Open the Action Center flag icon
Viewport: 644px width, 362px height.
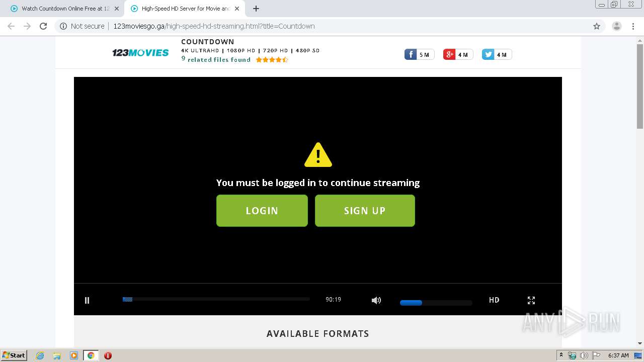click(x=596, y=355)
